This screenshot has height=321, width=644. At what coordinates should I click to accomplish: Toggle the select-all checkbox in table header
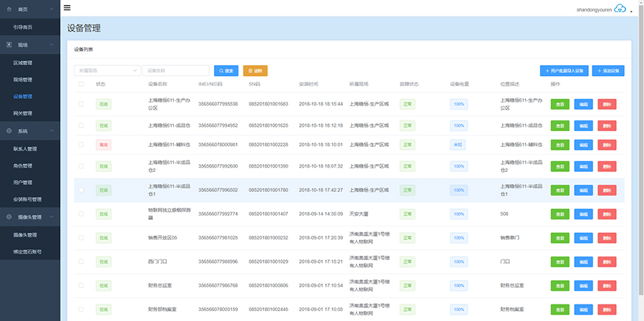coord(81,85)
